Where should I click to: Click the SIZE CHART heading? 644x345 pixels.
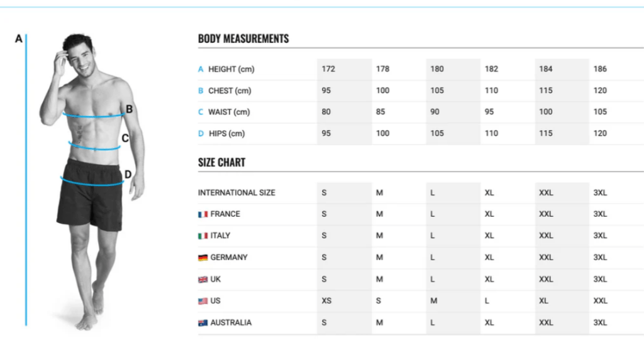pyautogui.click(x=222, y=163)
